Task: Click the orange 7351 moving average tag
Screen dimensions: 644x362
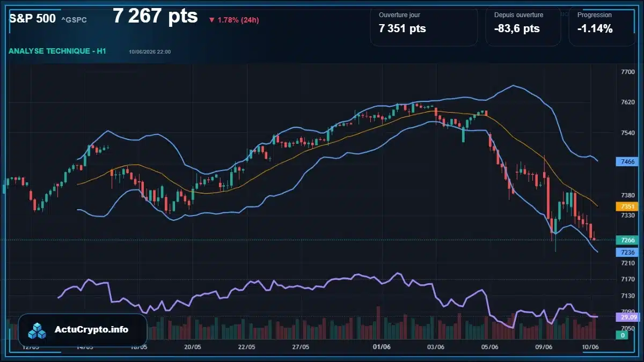Action: click(x=627, y=206)
